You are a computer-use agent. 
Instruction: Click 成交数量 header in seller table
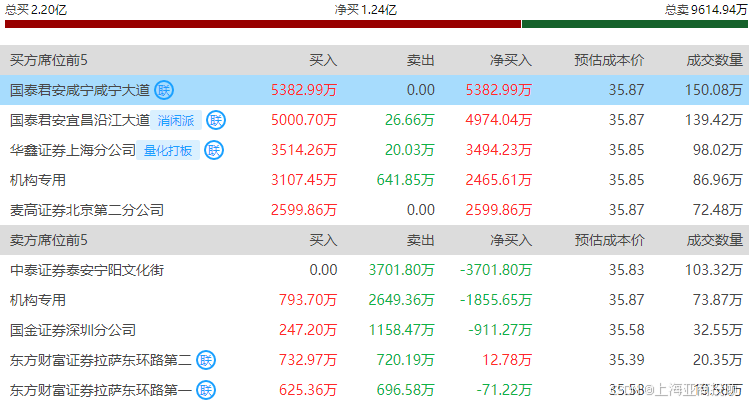pos(715,240)
